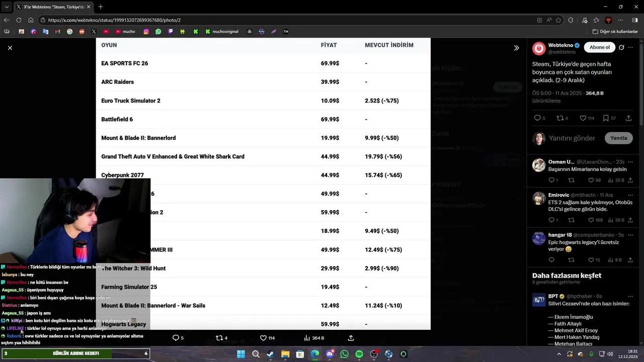Close the photo viewer with the X
Screen dimensions: 644x362
pos(10,48)
